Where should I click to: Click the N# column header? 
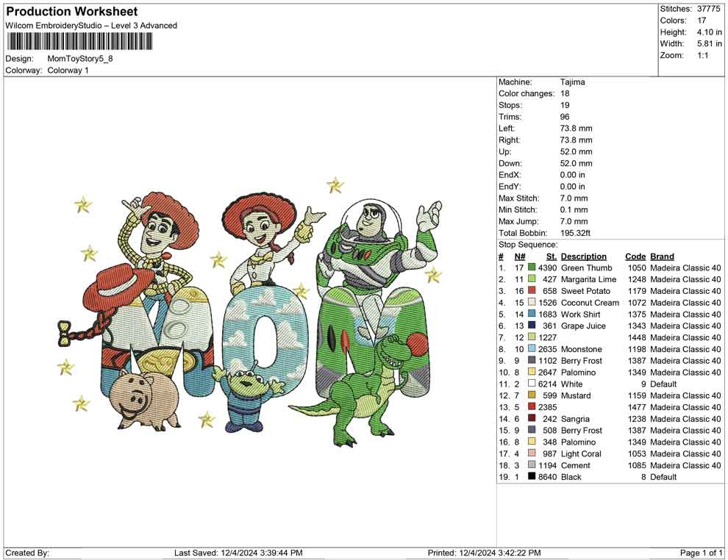click(x=520, y=256)
